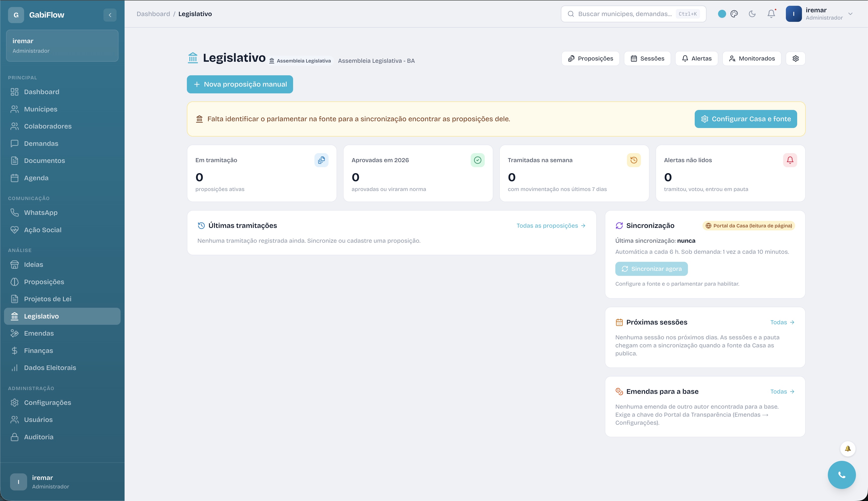Open the Monitorados header button
Viewport: 868px width, 501px height.
tap(752, 58)
